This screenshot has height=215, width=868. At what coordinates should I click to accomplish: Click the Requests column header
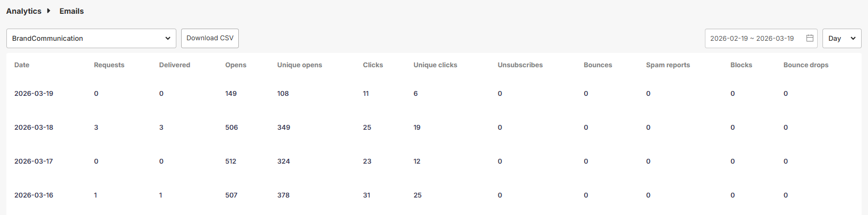(109, 65)
